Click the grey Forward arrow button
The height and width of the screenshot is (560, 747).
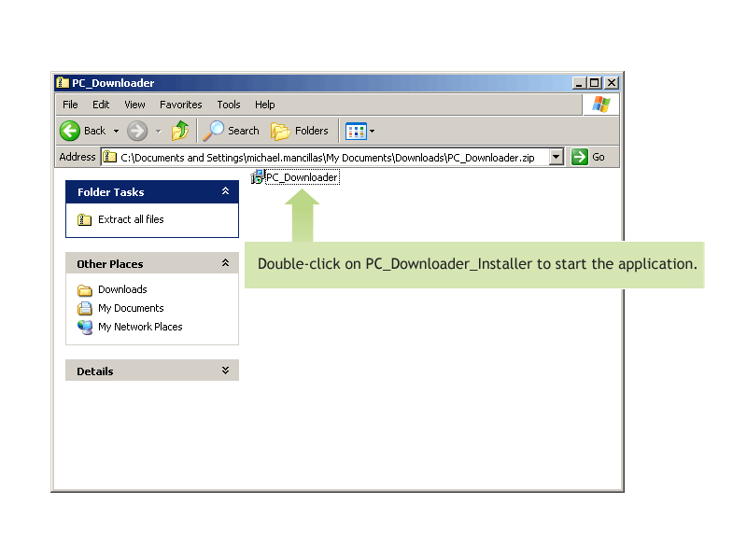(137, 131)
